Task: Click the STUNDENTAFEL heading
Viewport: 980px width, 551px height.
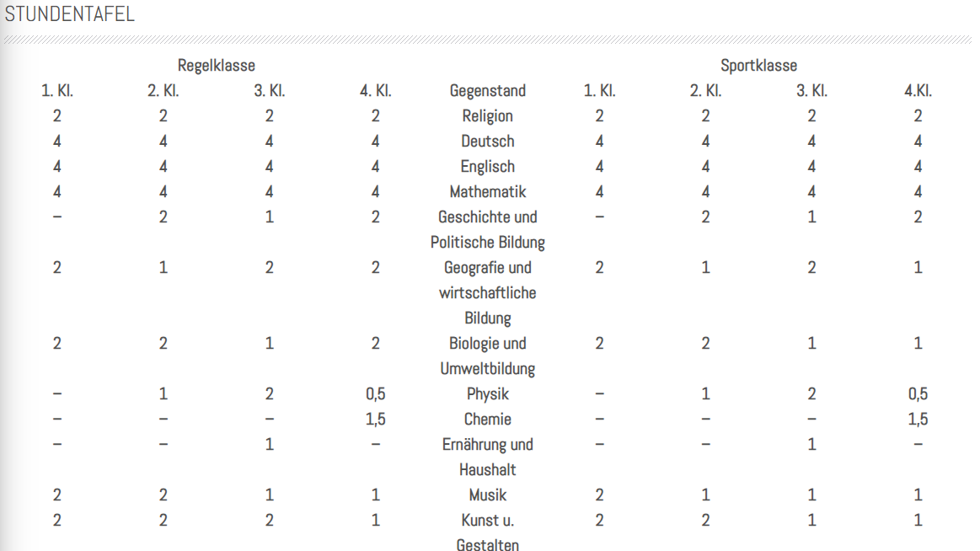Action: (69, 13)
